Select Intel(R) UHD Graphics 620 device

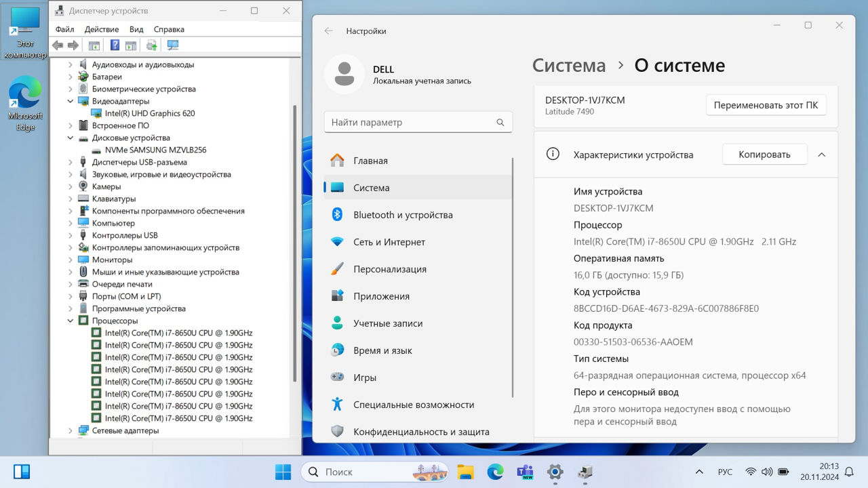[x=150, y=113]
